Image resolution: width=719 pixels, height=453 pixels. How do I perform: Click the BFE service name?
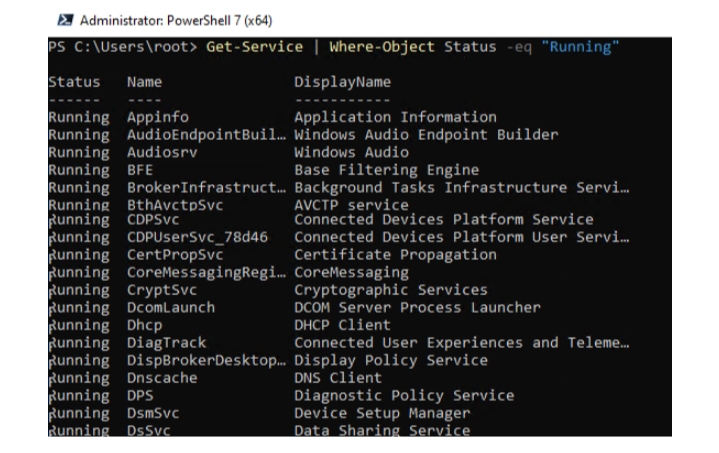coord(140,170)
